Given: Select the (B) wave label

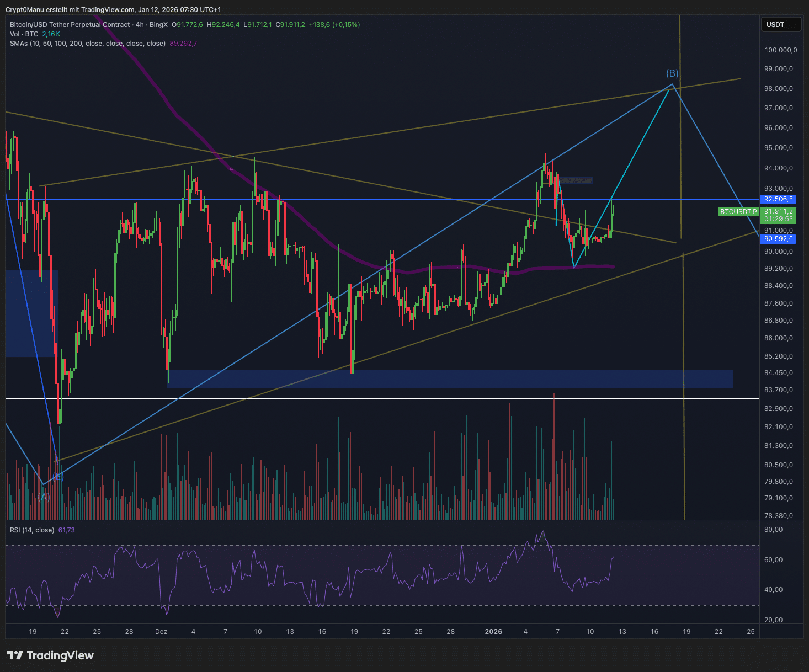Looking at the screenshot, I should point(672,73).
